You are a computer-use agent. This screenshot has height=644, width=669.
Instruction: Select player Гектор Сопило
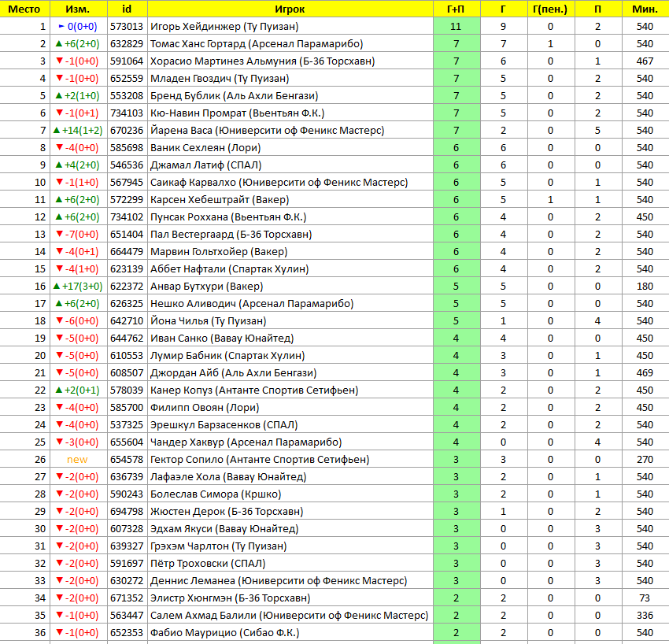coord(260,460)
